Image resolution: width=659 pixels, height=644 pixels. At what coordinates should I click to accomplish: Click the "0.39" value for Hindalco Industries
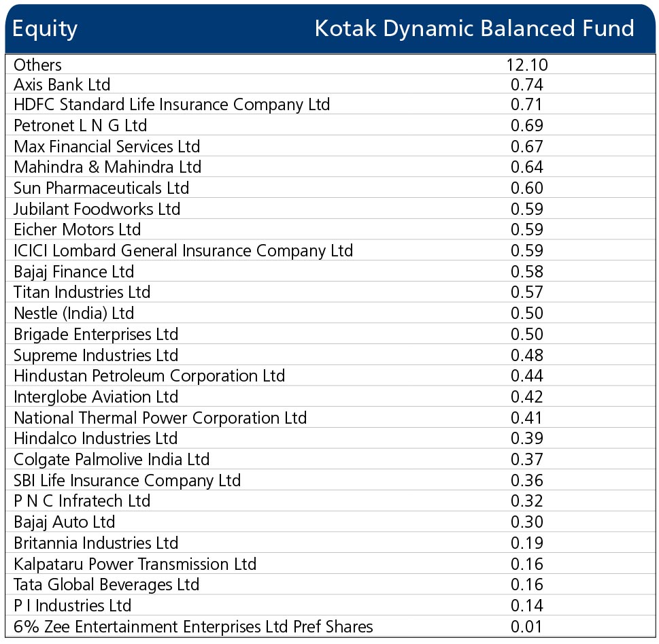[527, 439]
